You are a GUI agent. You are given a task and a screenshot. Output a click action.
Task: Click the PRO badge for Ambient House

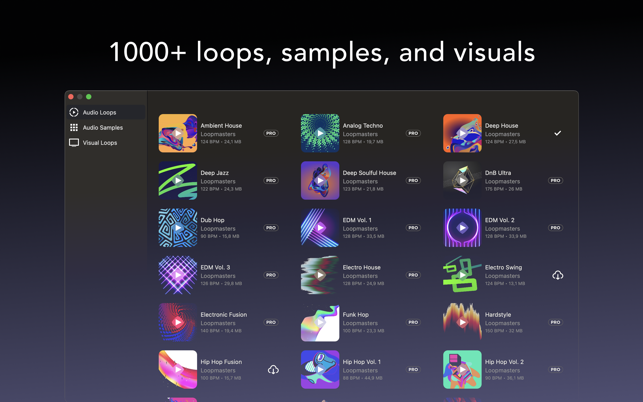click(x=271, y=133)
